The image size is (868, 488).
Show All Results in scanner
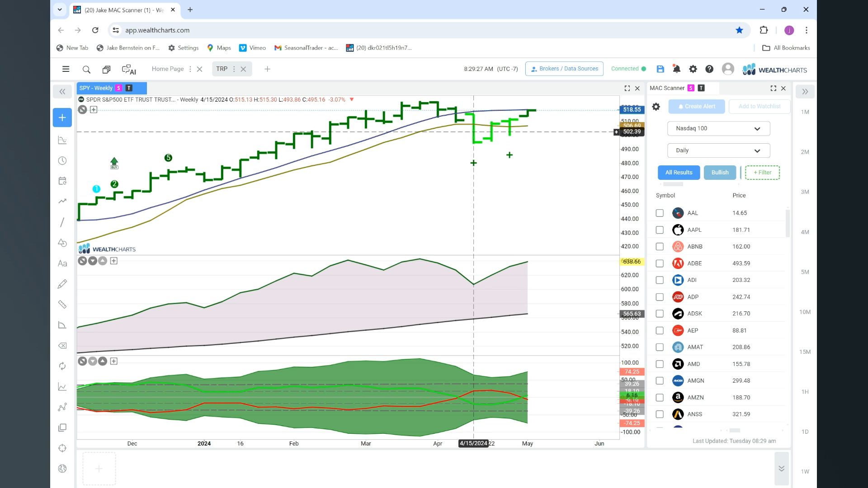pos(679,173)
